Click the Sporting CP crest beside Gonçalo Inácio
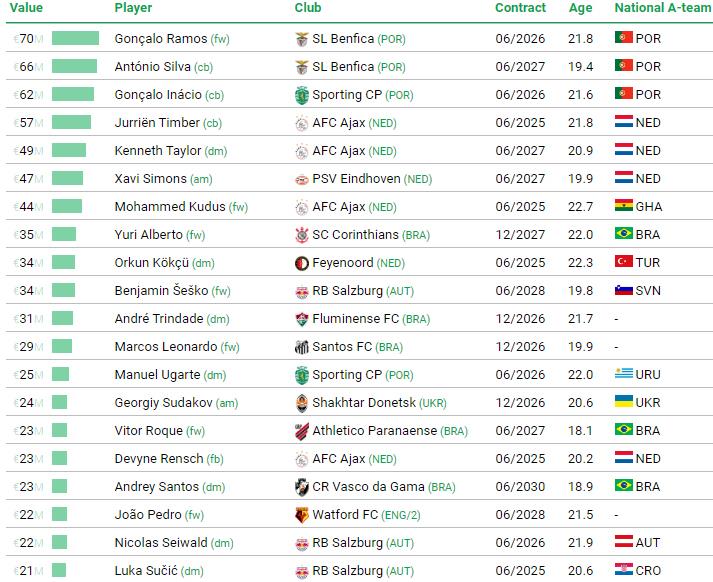713x582 pixels. [302, 95]
